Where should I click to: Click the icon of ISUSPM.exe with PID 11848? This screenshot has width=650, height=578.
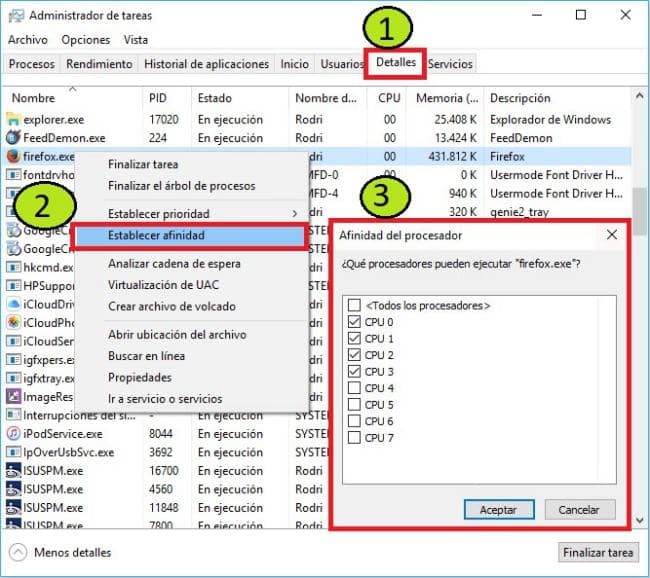click(13, 508)
